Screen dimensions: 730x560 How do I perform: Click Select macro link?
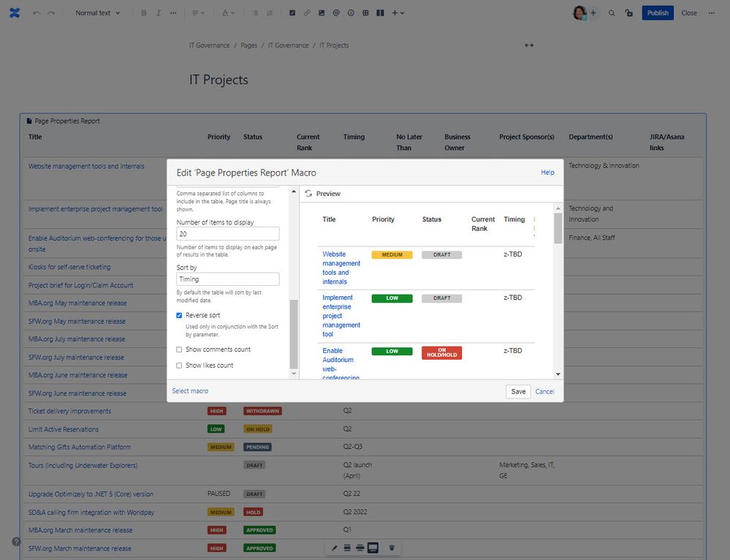(190, 391)
